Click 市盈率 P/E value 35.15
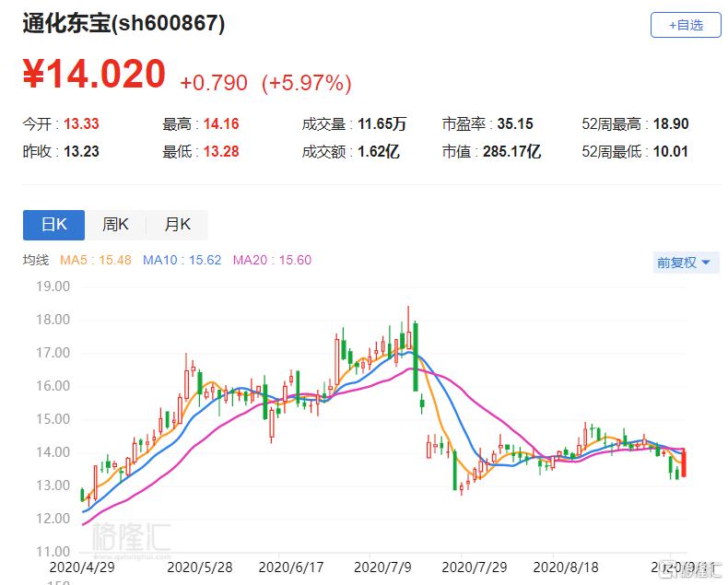 pos(515,124)
